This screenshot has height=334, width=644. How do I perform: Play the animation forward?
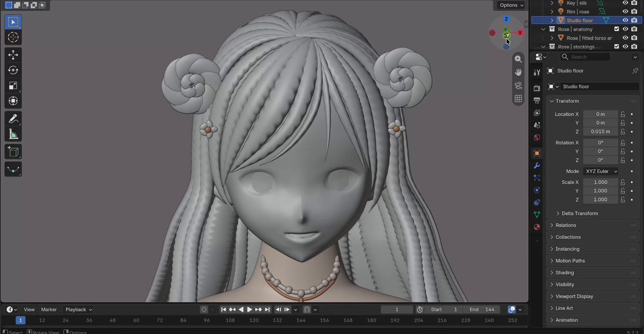coord(249,310)
